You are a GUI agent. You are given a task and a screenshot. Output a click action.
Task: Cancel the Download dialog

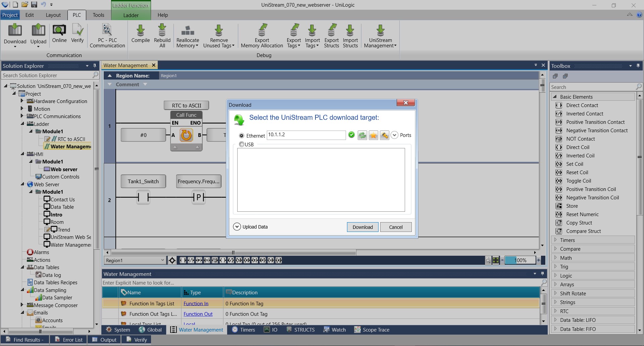pos(396,227)
